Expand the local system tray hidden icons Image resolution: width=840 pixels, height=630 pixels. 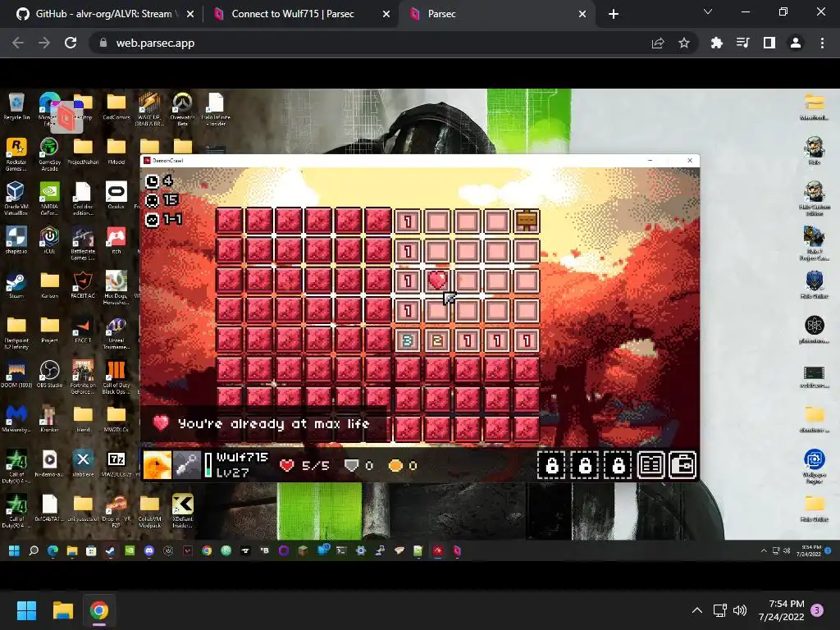[x=697, y=610]
